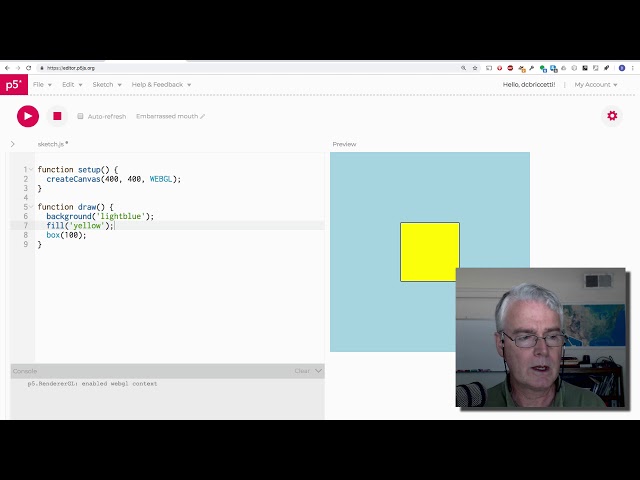Click the browser Back arrow
640x480 pixels.
tap(7, 68)
